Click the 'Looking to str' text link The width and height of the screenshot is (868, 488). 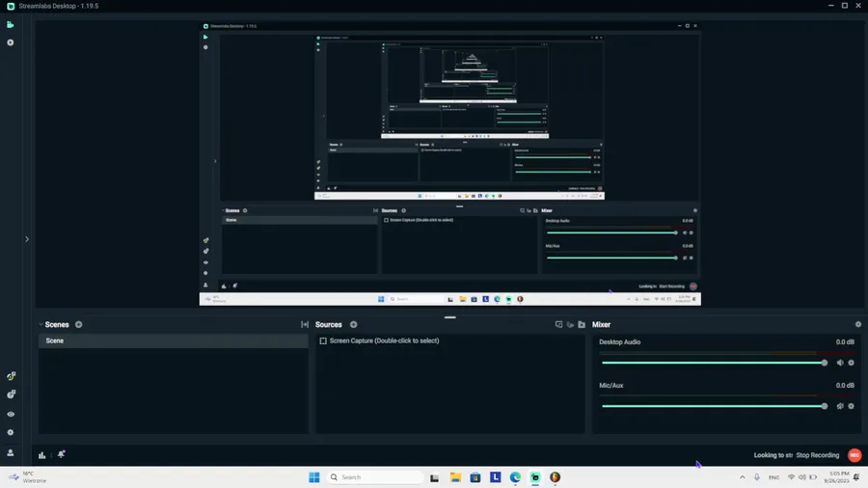point(773,455)
